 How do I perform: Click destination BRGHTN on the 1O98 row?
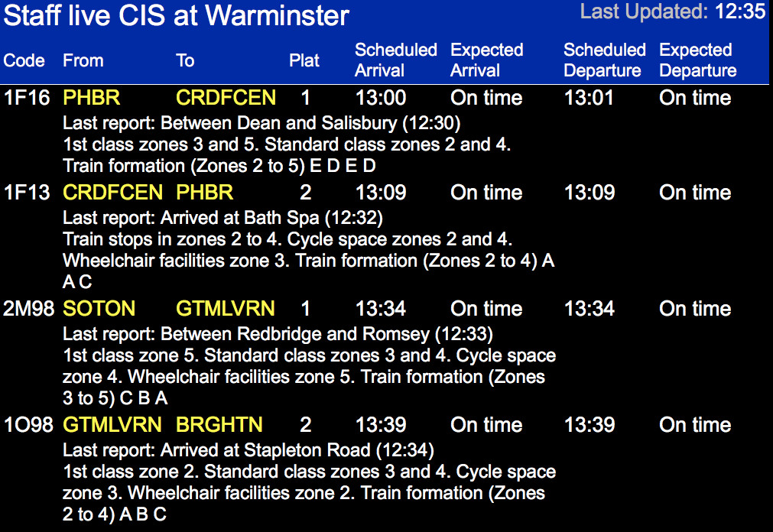pyautogui.click(x=219, y=425)
